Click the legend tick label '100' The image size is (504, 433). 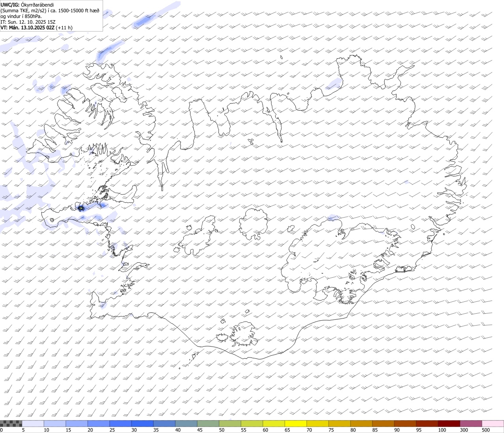442,430
